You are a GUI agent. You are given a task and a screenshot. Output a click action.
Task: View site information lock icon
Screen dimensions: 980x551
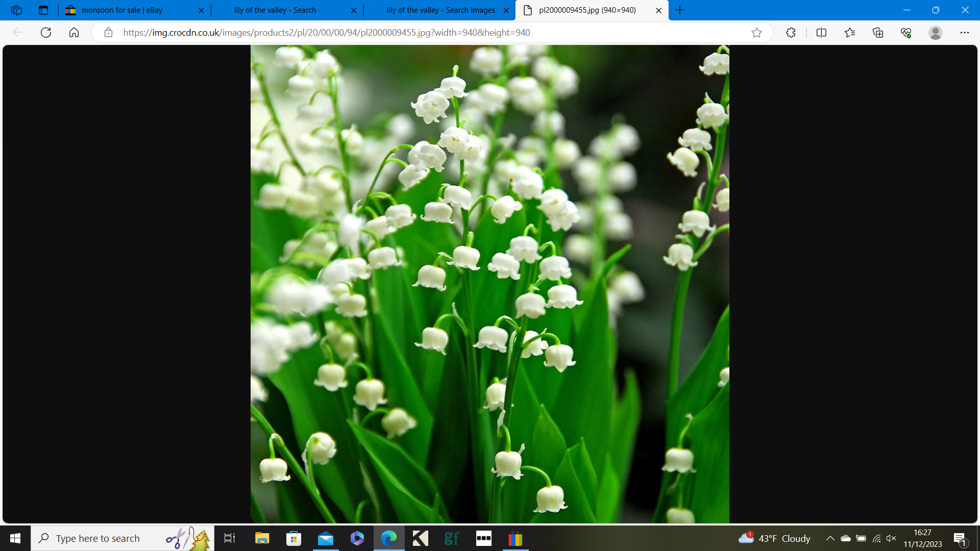[108, 33]
